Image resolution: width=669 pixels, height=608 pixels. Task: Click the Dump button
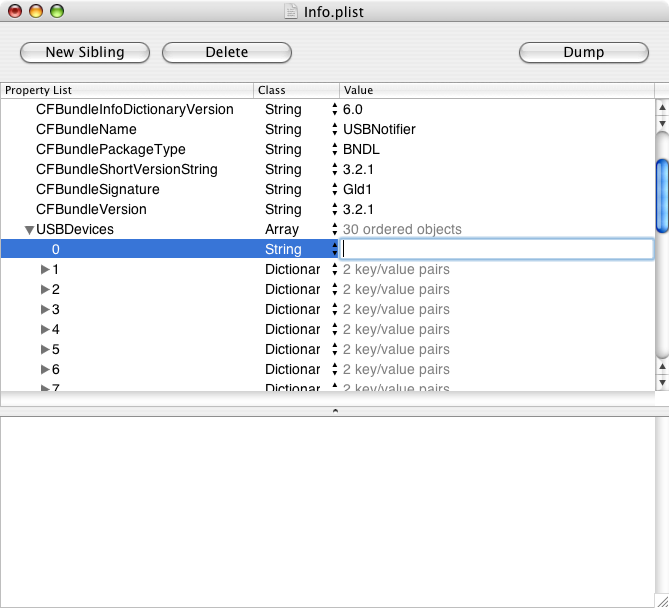point(584,52)
